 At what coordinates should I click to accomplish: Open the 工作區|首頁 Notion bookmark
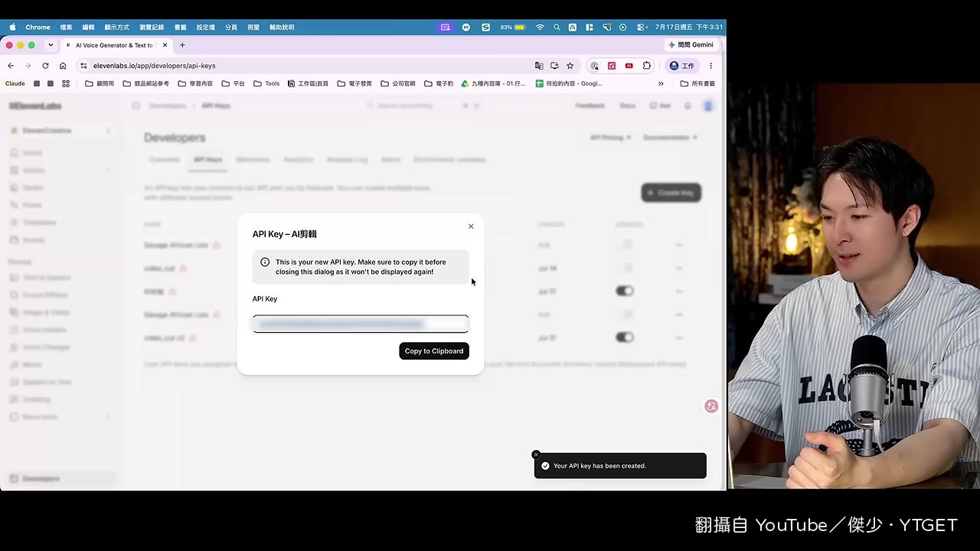click(309, 83)
